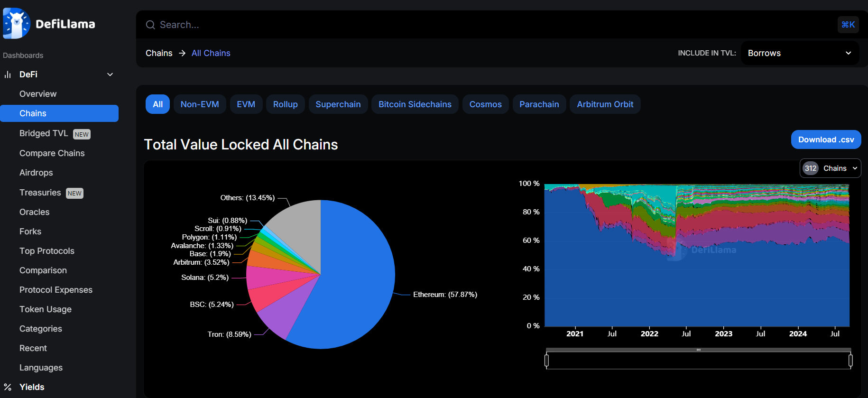Open the Treasuries sidebar page
This screenshot has height=398, width=868.
[40, 193]
